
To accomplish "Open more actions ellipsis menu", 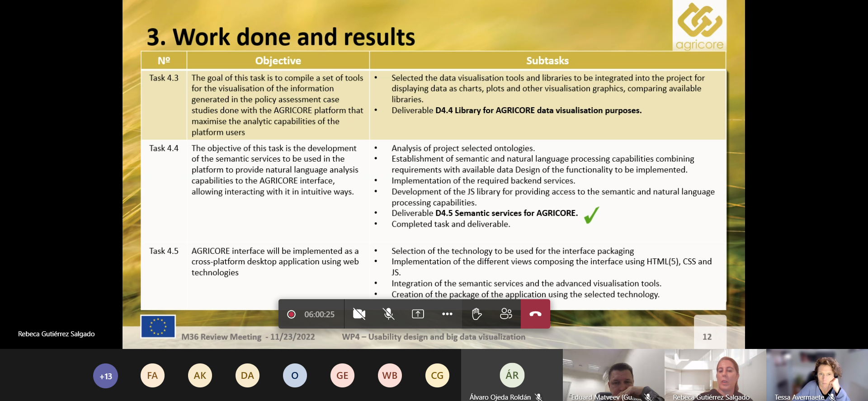I will 447,314.
